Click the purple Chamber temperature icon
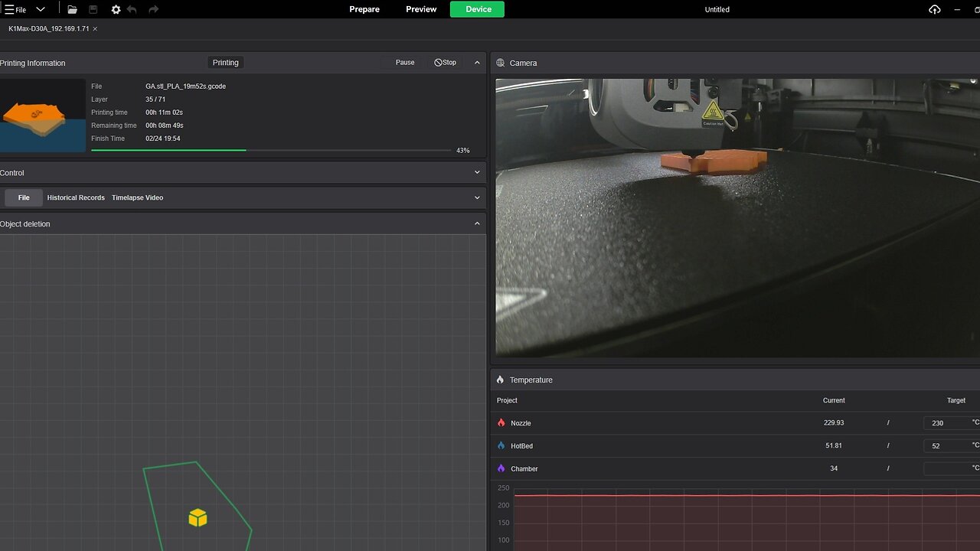This screenshot has width=980, height=551. (501, 468)
